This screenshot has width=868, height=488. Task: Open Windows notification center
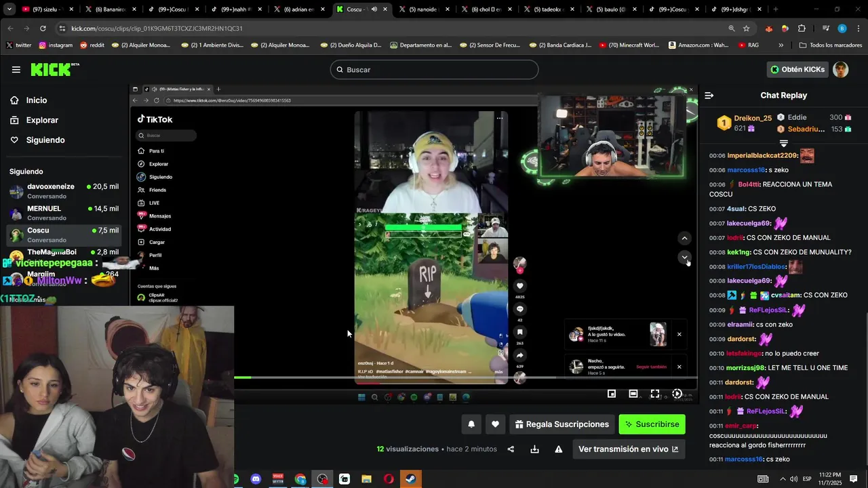pyautogui.click(x=853, y=479)
